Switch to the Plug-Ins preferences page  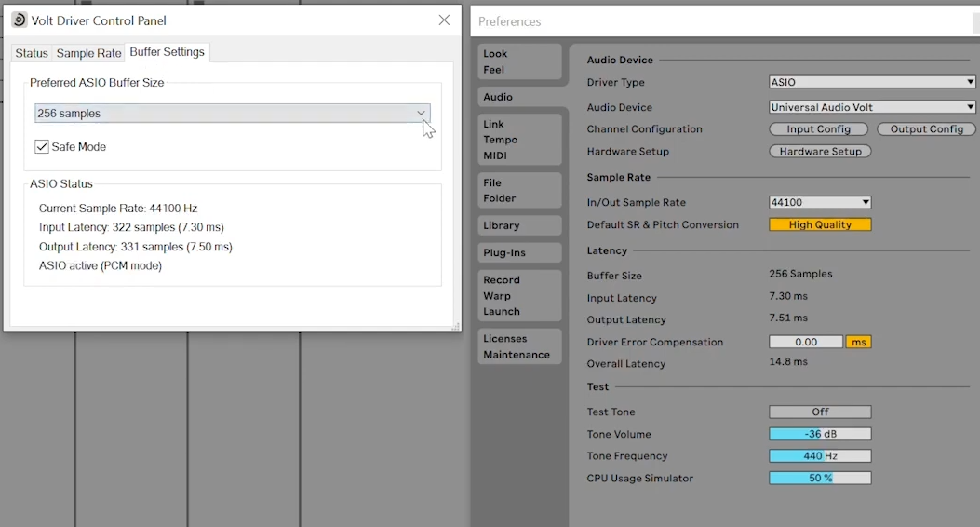coord(519,252)
